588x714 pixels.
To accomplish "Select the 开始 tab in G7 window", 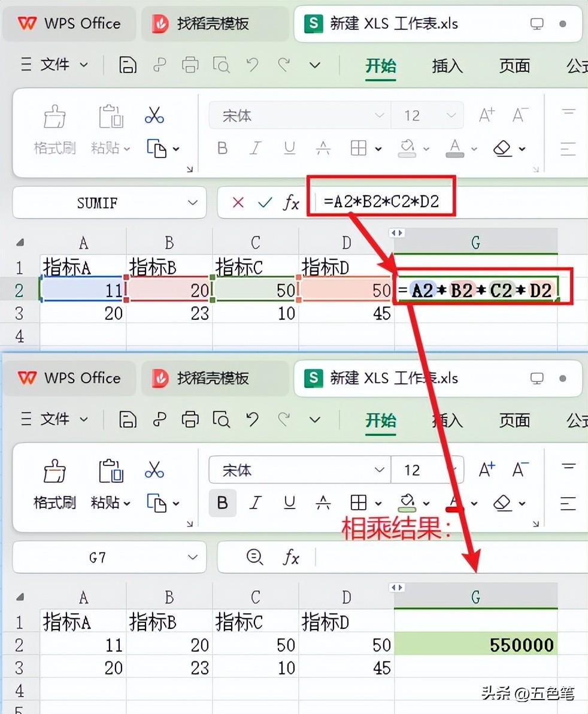I will coord(380,420).
